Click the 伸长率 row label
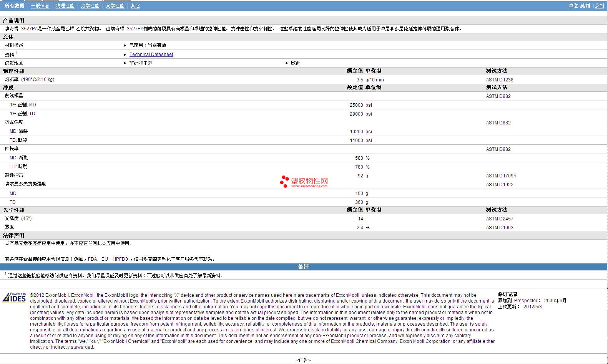Viewport: 608px width, 364px height. pyautogui.click(x=12, y=149)
